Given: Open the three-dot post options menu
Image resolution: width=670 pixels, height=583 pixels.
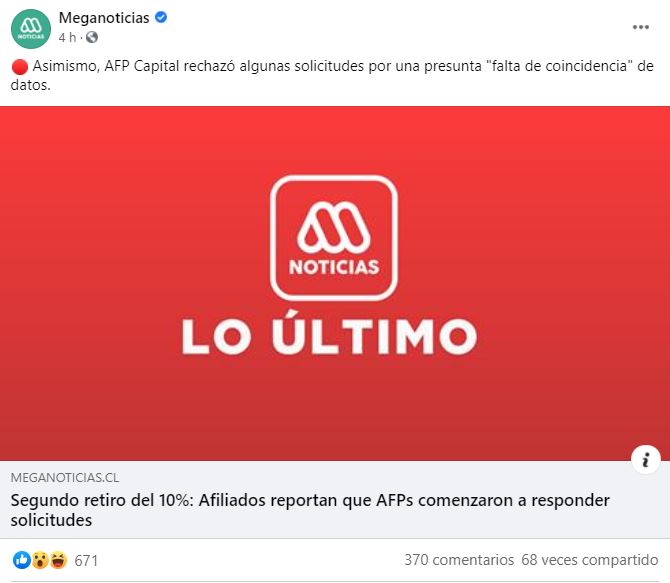Looking at the screenshot, I should 641,27.
